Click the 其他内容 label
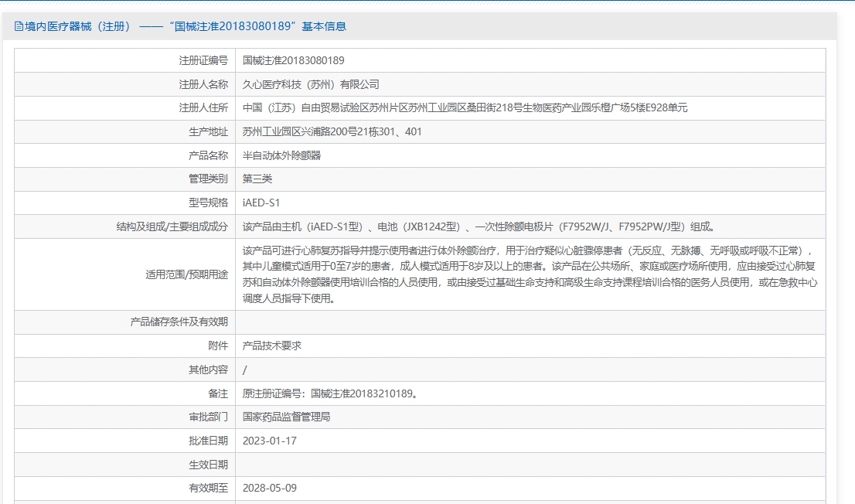Screen dimensions: 855x504 coord(208,369)
